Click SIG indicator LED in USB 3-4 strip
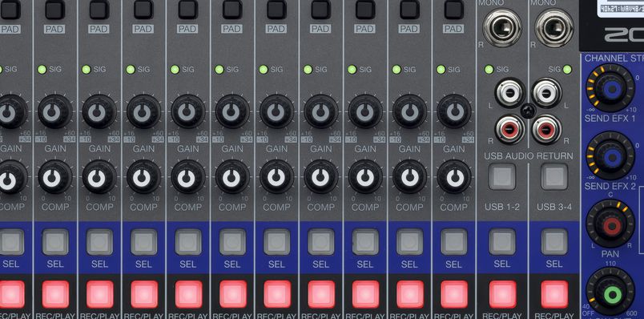This screenshot has width=644, height=319. point(567,70)
